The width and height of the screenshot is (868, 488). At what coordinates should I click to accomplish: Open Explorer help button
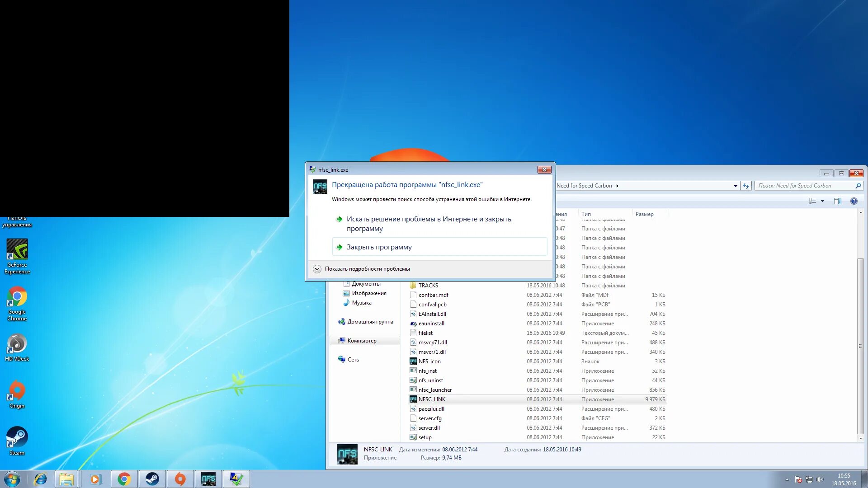[854, 201]
